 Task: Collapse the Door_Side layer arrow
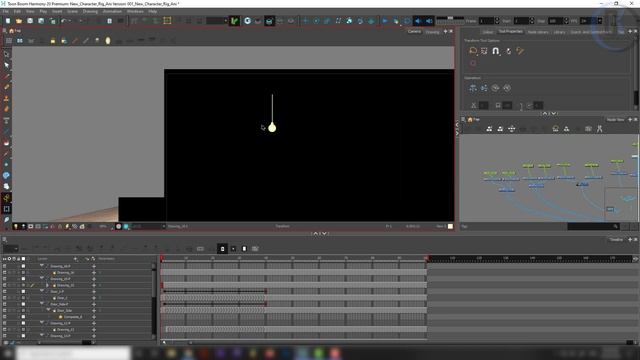(48, 310)
